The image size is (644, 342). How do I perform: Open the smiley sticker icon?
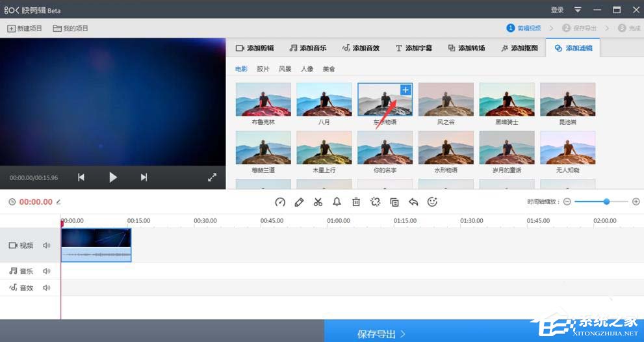click(x=432, y=202)
